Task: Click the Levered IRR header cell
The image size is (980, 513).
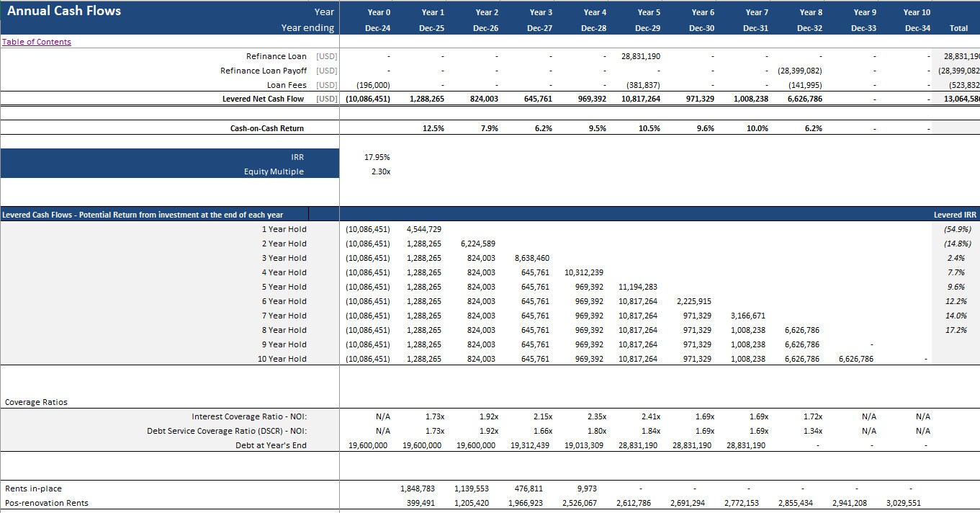Action: [955, 214]
